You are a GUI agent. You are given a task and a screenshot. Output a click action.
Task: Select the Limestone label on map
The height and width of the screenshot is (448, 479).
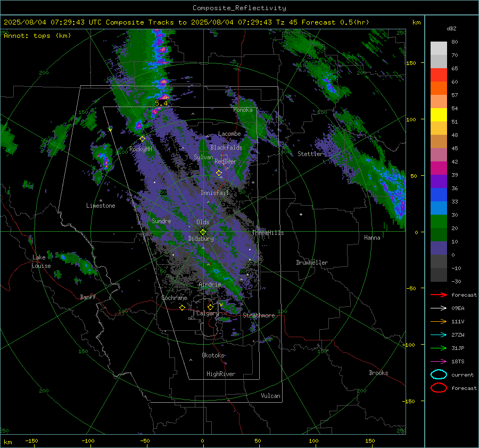[101, 206]
